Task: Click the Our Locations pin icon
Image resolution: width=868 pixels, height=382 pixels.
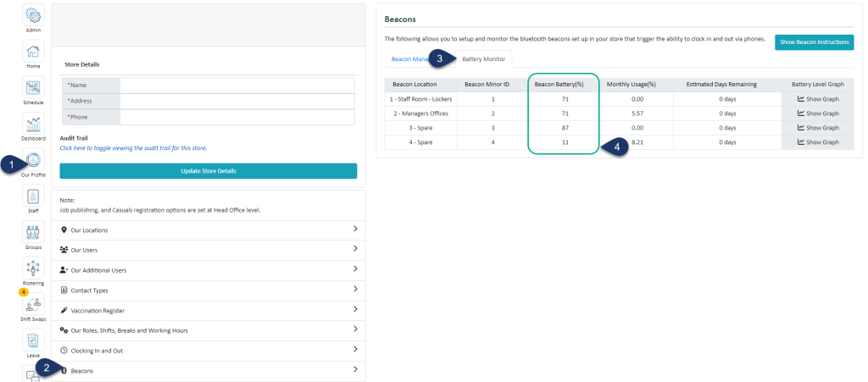Action: (64, 230)
